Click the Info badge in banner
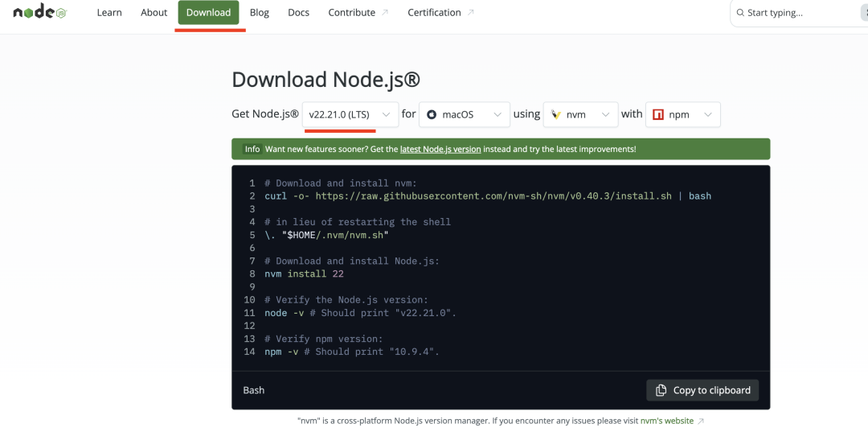 pyautogui.click(x=252, y=149)
